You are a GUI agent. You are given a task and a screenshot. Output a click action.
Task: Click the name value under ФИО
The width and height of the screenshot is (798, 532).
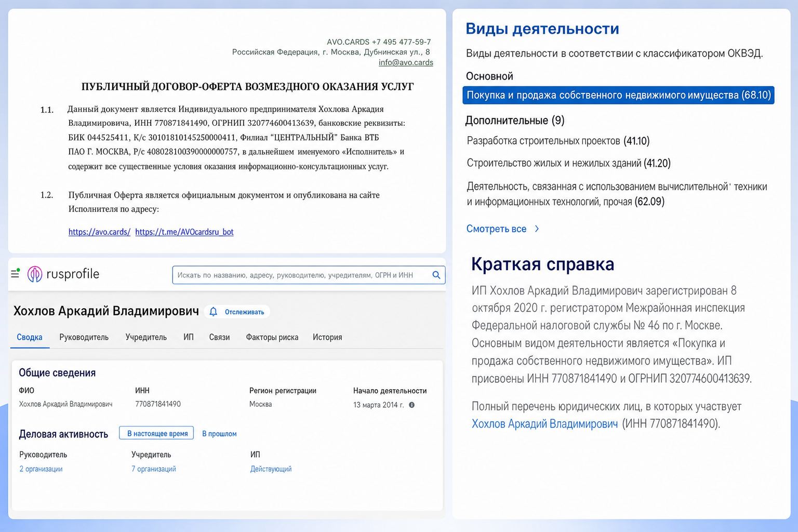coord(65,404)
